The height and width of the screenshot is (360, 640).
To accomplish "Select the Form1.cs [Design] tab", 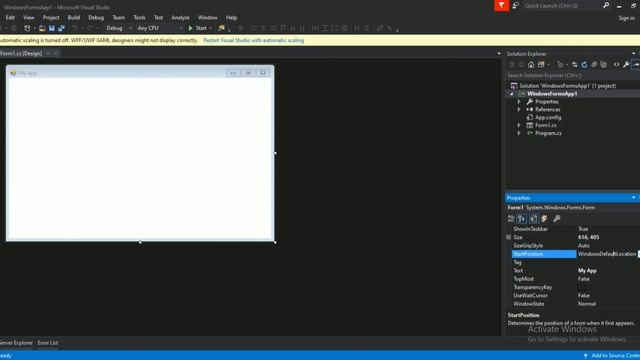I will click(x=21, y=53).
